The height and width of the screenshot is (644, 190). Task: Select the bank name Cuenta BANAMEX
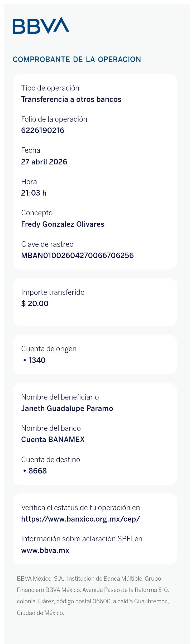coord(53,439)
